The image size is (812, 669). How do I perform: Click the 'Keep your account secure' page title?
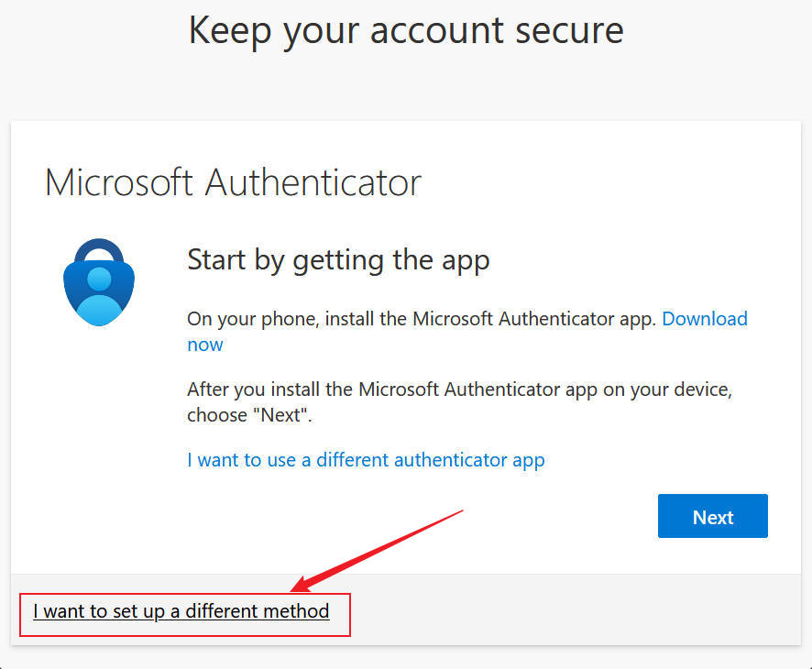click(406, 30)
